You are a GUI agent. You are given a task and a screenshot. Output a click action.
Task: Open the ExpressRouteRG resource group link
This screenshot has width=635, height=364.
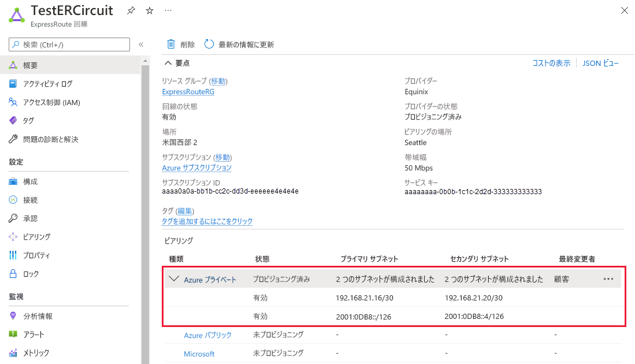point(188,92)
